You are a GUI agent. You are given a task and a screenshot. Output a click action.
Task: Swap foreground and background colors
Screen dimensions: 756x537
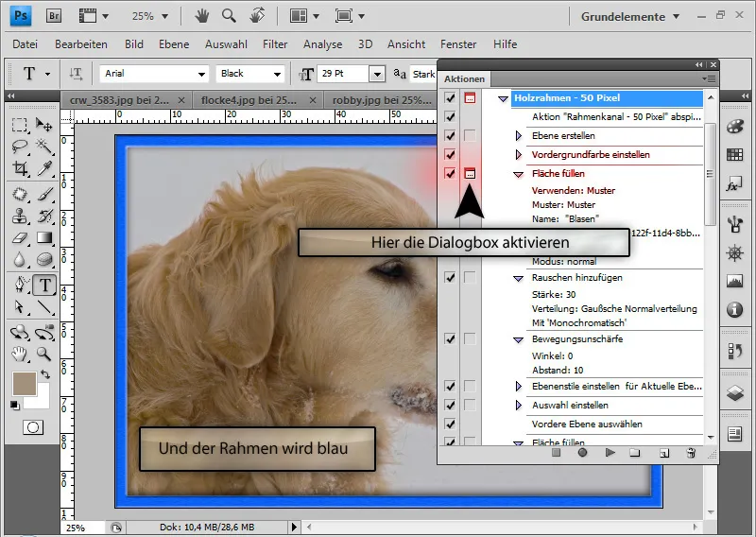[45, 374]
